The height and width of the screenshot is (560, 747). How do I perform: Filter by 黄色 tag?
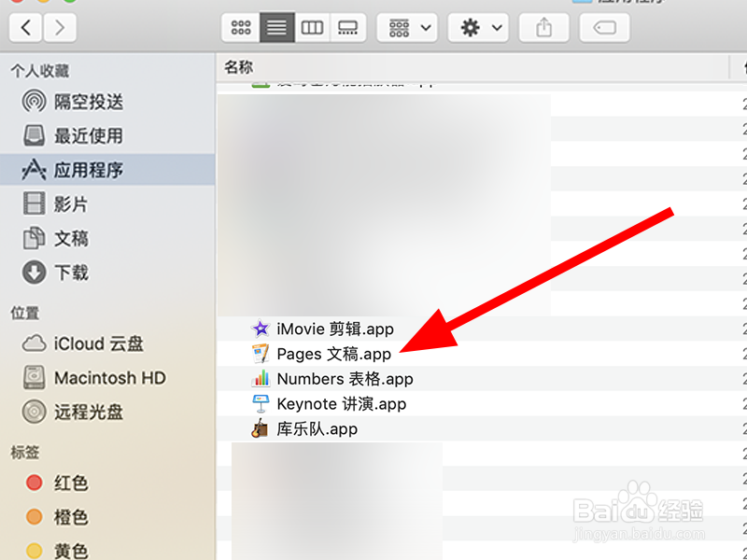[x=107, y=551]
